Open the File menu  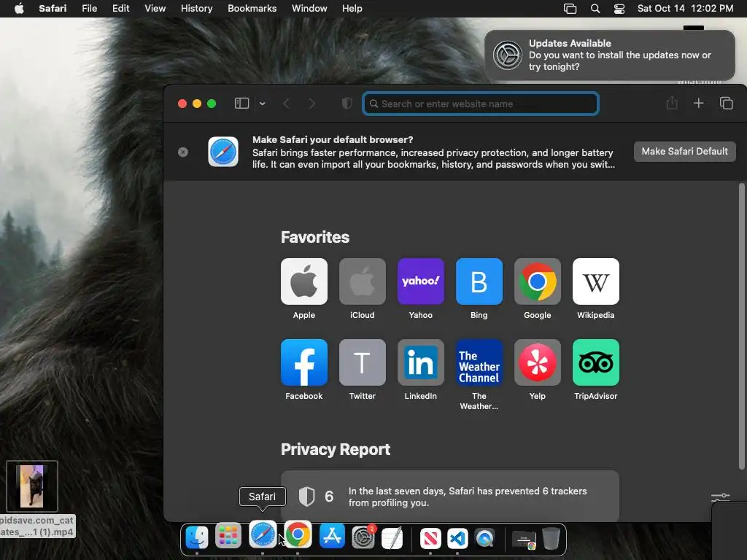(89, 9)
